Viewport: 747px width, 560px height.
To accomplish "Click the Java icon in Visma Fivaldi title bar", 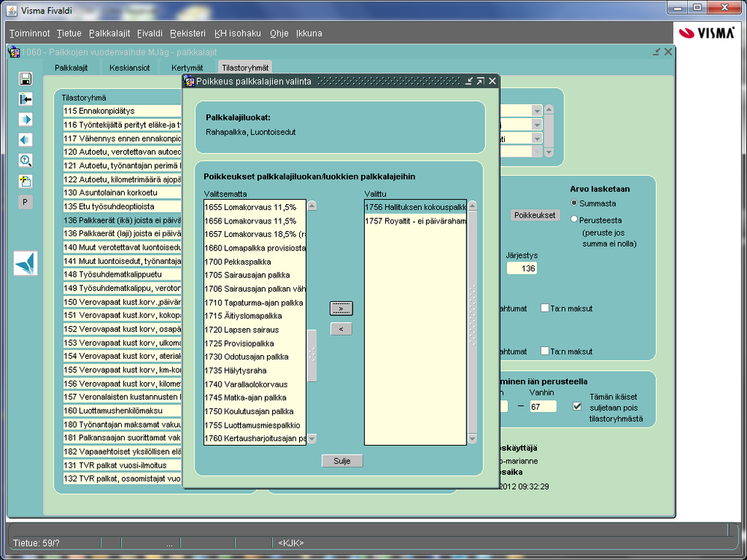I will click(13, 10).
